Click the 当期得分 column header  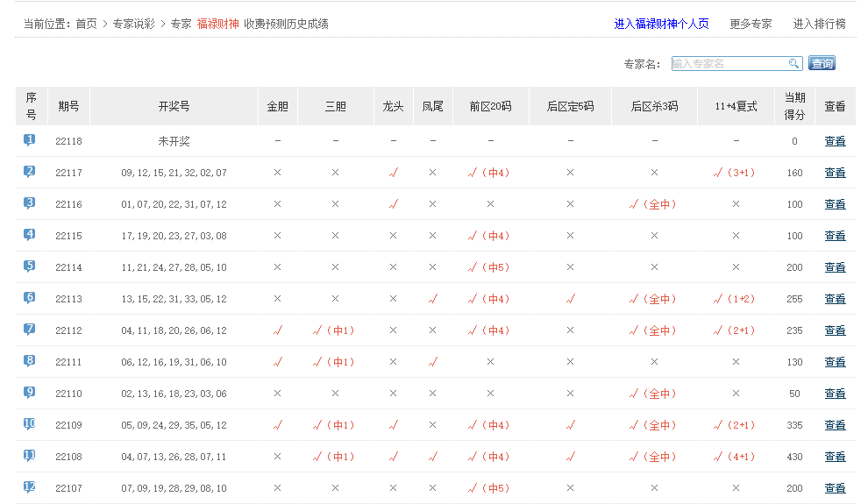coord(794,106)
